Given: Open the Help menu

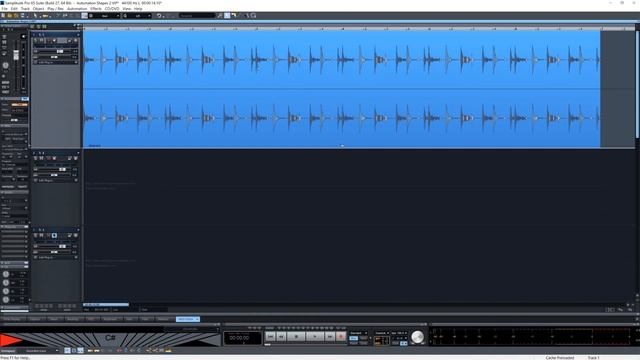Looking at the screenshot, I should click(x=138, y=9).
